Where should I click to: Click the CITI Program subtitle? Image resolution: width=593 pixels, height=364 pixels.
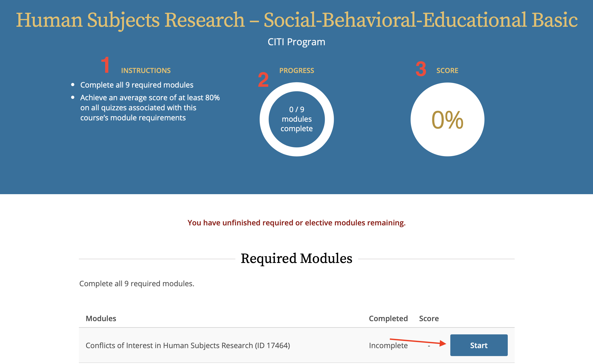pyautogui.click(x=296, y=42)
